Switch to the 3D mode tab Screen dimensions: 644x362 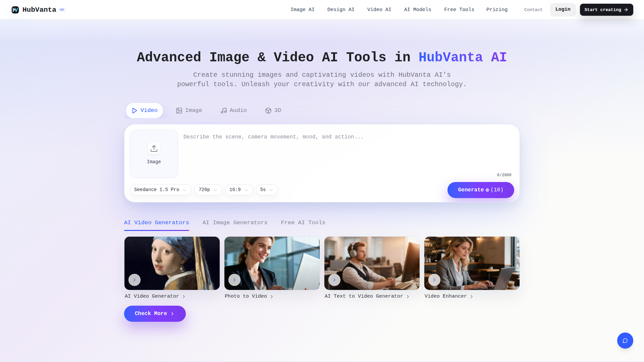click(x=273, y=111)
